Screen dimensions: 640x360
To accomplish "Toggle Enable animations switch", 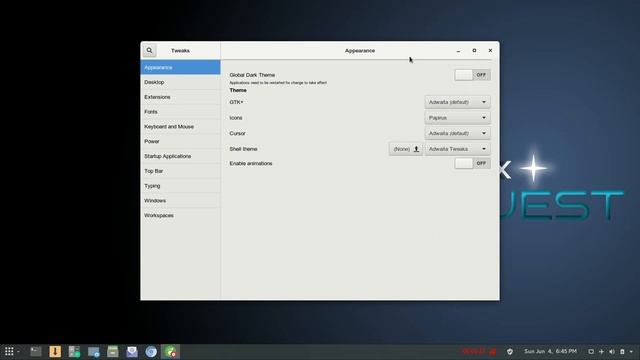I will coord(472,163).
